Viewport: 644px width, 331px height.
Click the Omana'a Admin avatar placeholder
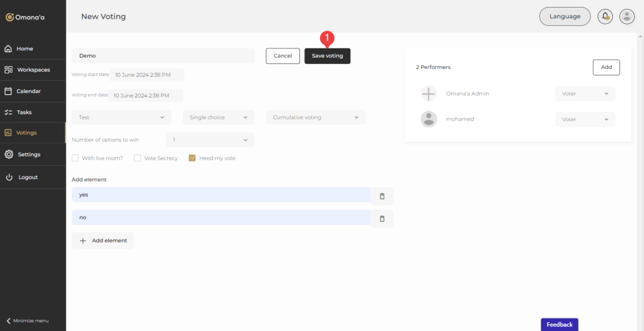[x=428, y=94]
